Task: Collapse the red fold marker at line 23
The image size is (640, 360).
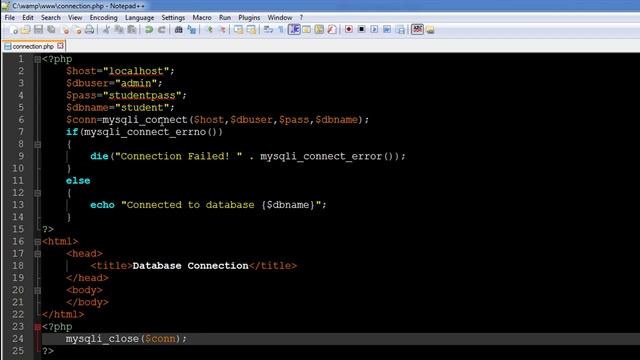Action: pos(38,327)
